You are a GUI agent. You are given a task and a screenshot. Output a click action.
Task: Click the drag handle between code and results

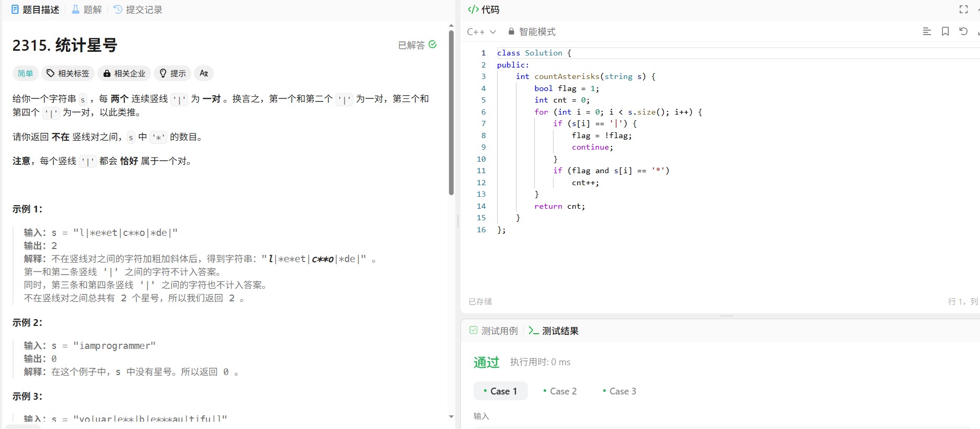[726, 316]
